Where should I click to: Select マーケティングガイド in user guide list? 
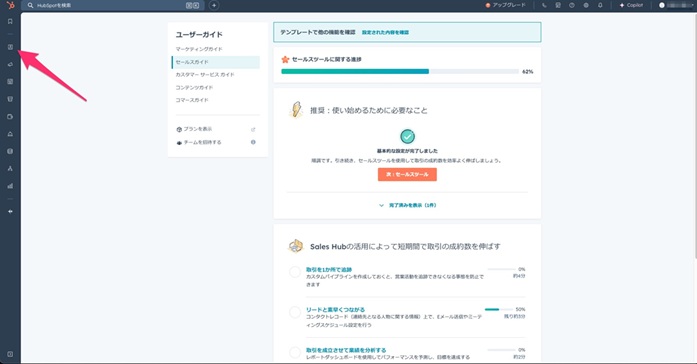click(x=199, y=49)
